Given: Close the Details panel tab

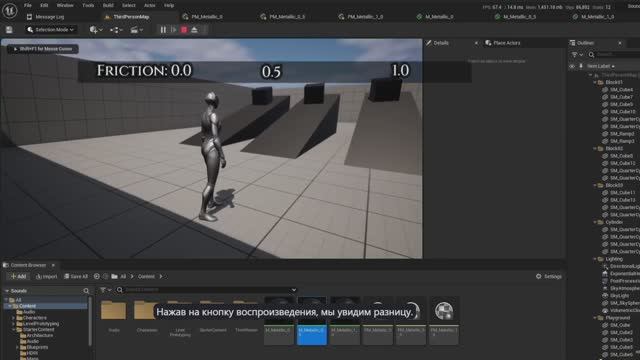Looking at the screenshot, I should 476,43.
